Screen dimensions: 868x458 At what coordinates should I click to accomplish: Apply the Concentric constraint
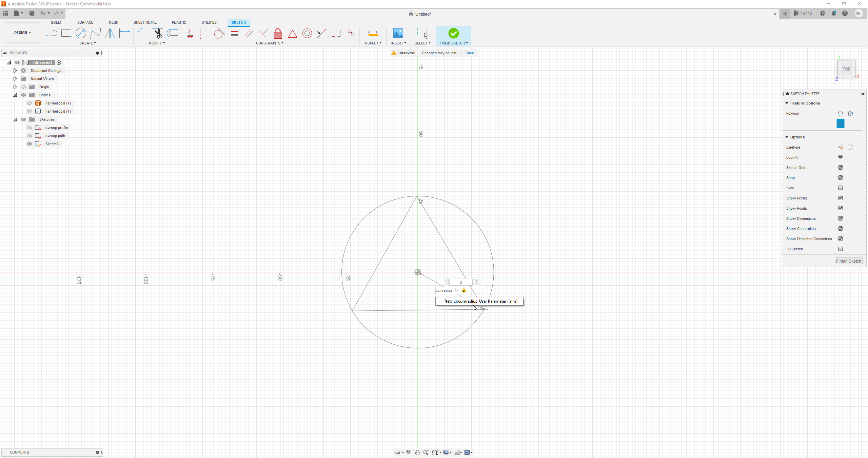(307, 33)
